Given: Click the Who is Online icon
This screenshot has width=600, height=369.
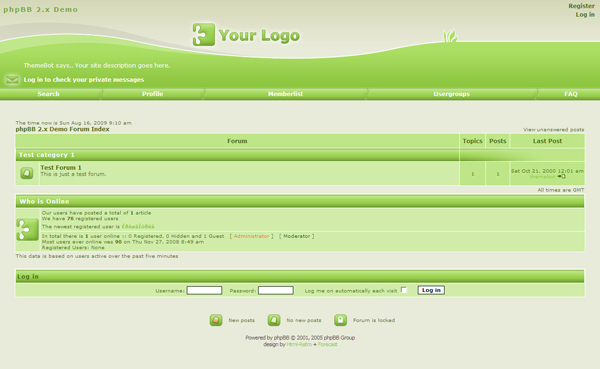Looking at the screenshot, I should pos(27,229).
